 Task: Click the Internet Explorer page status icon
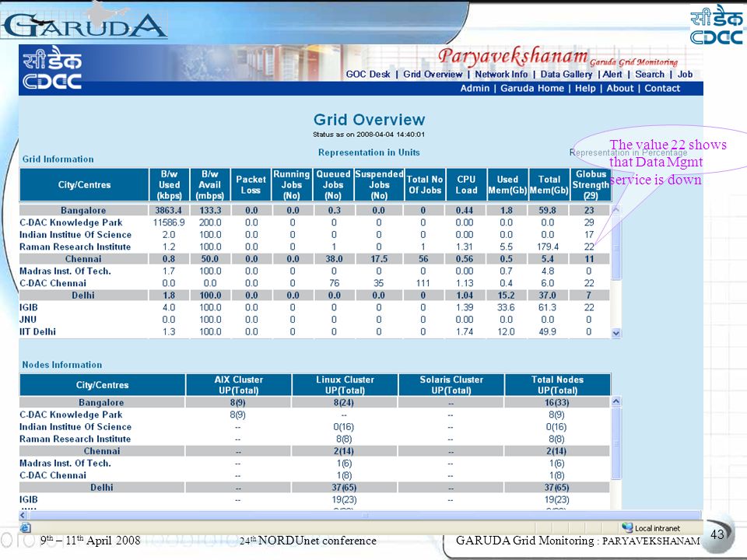click(25, 527)
